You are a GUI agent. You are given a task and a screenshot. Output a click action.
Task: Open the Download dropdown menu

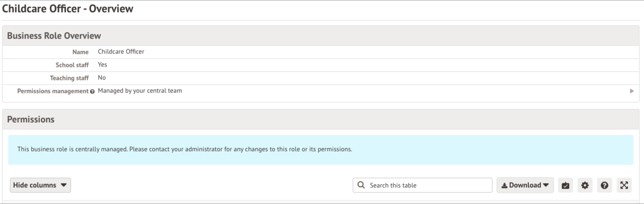point(525,185)
